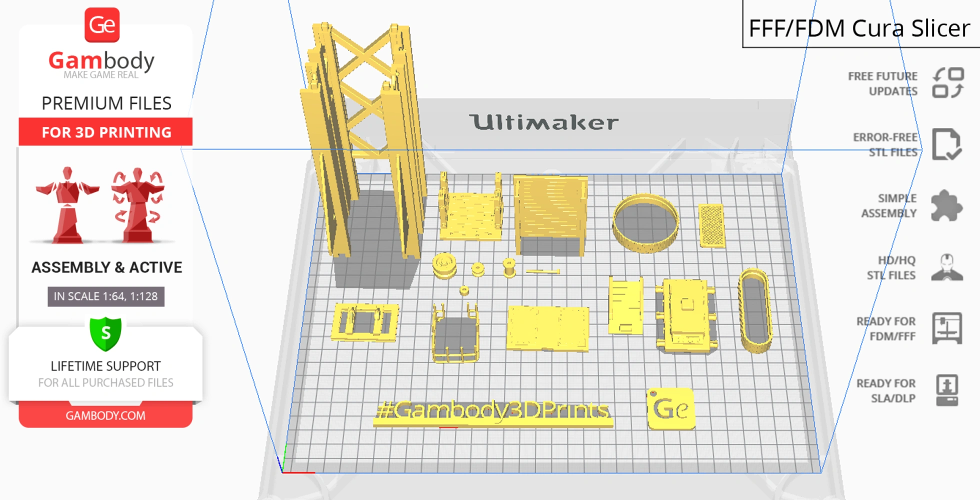This screenshot has width=980, height=500.
Task: Open the HD/HQ STL Files icon
Action: (947, 266)
